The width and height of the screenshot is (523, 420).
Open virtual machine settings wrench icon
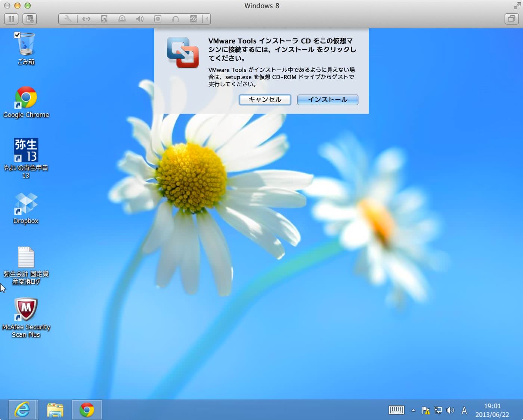68,19
